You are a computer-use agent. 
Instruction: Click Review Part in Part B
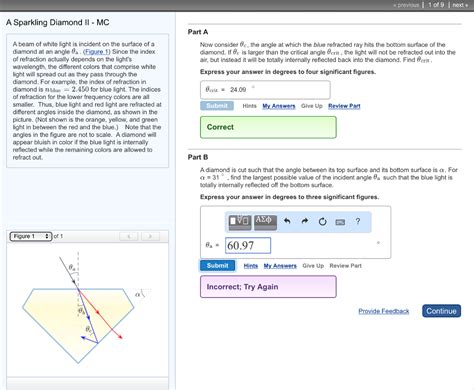(x=345, y=266)
